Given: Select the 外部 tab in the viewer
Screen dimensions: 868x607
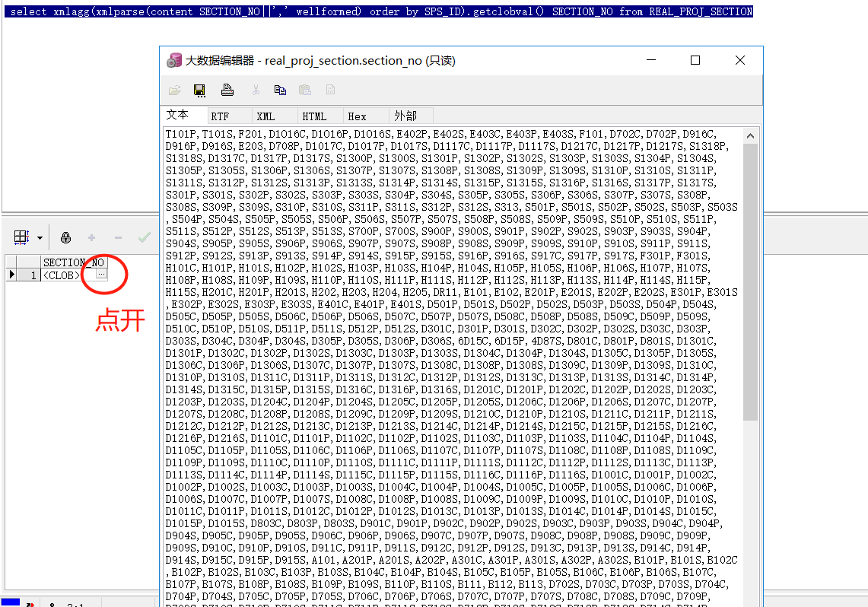Looking at the screenshot, I should click(x=405, y=116).
